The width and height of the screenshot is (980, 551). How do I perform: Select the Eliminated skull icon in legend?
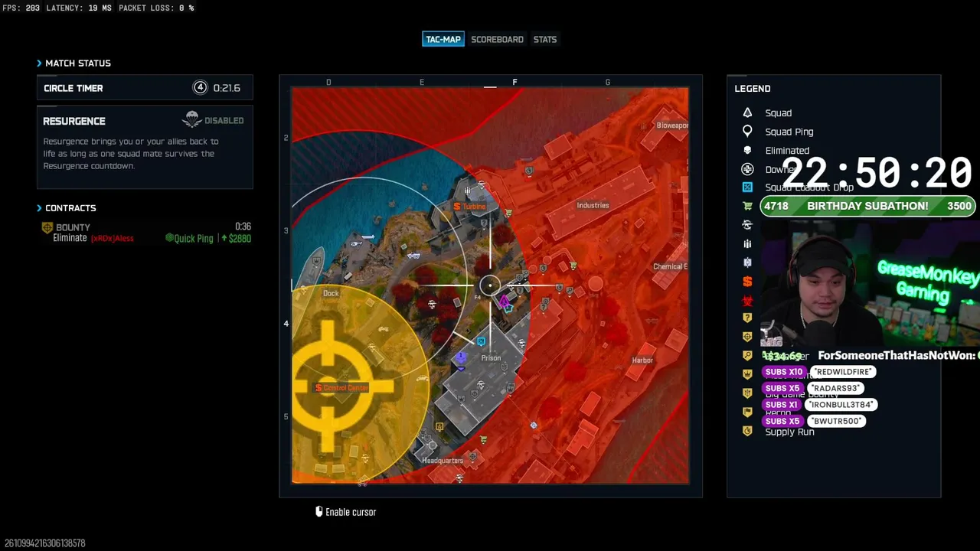(747, 150)
